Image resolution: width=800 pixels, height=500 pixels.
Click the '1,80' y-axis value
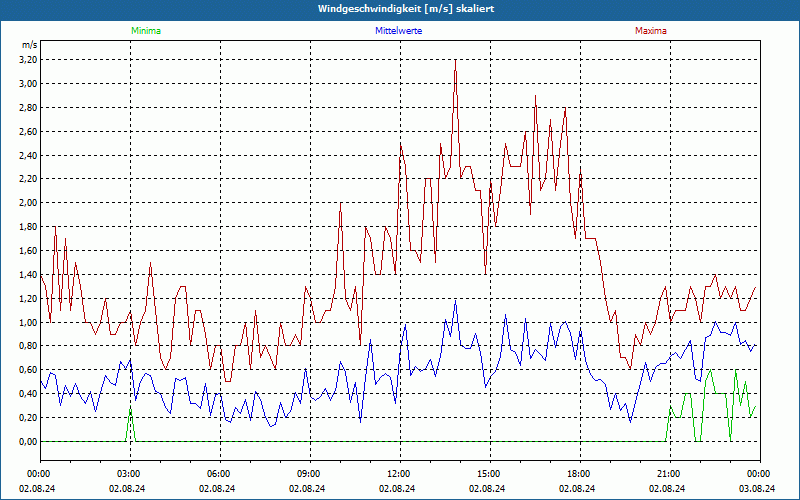coord(29,227)
